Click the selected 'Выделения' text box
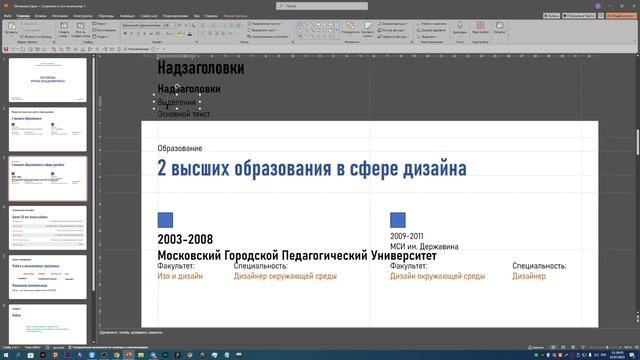640x360 pixels. point(177,102)
